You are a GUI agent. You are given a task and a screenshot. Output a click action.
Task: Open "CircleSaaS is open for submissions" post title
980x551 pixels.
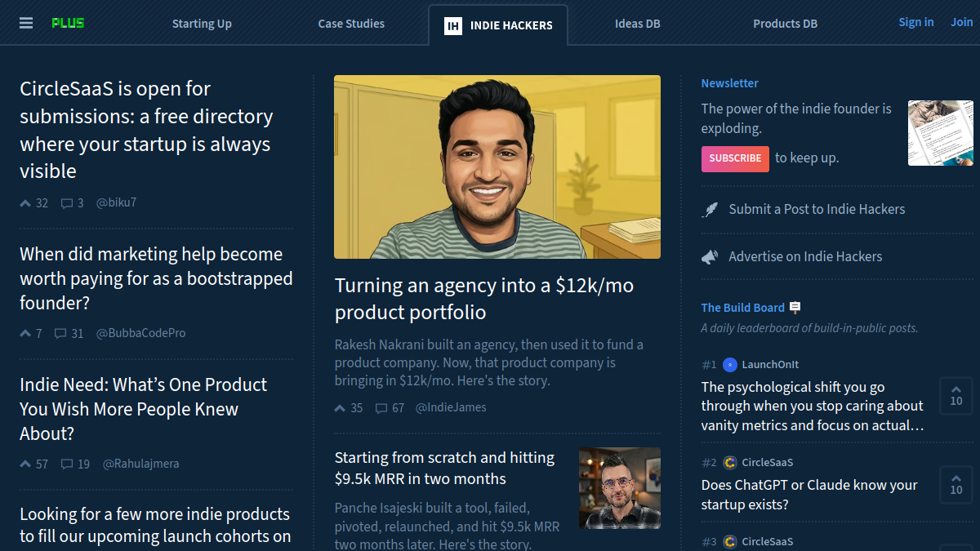[146, 130]
